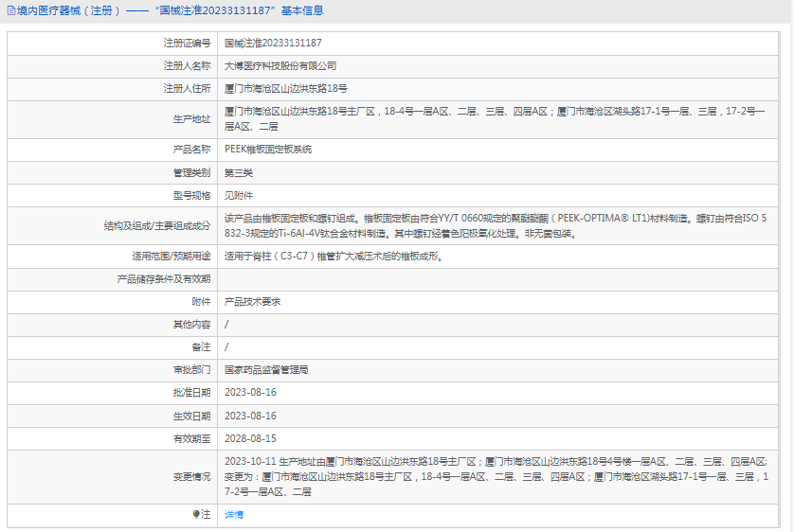The image size is (794, 532).
Task: Click approval date 2023-08-16 in 批准日期 row
Action: click(x=251, y=393)
